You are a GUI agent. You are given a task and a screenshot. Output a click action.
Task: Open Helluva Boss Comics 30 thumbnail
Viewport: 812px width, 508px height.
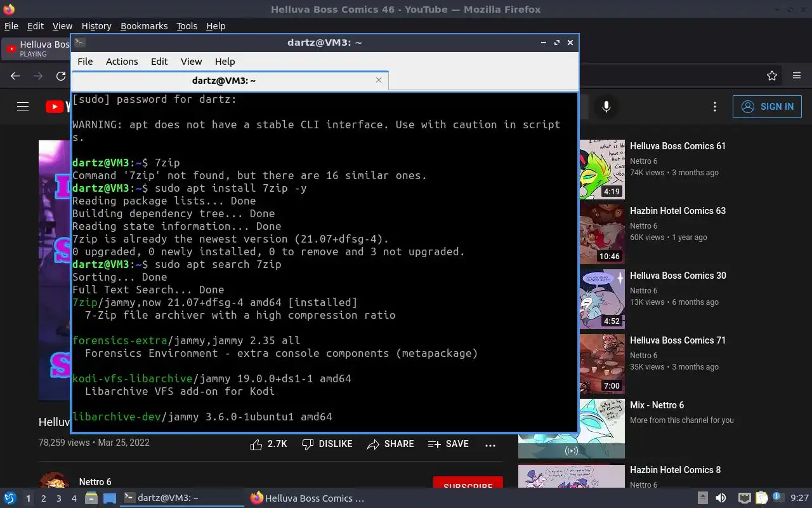pyautogui.click(x=603, y=299)
